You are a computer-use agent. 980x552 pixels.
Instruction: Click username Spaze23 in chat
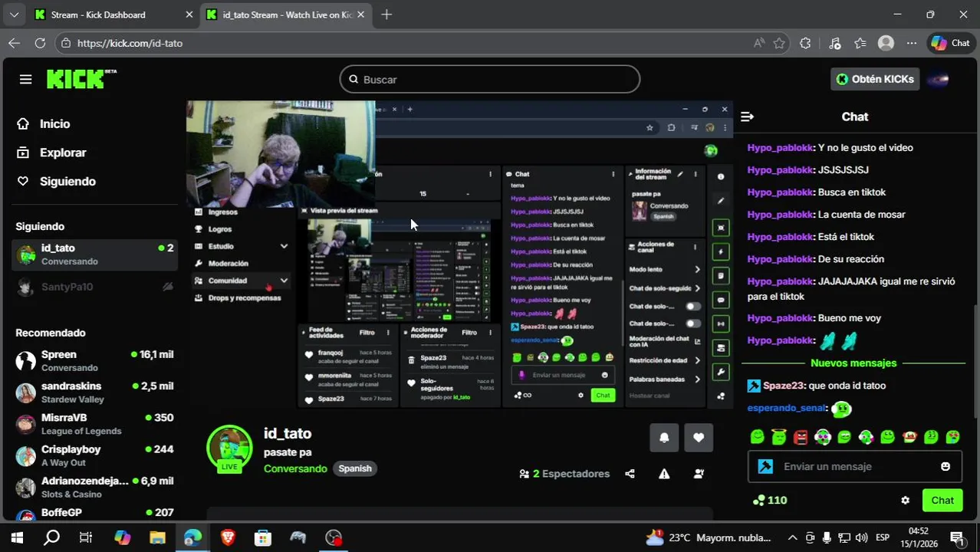[x=783, y=386]
